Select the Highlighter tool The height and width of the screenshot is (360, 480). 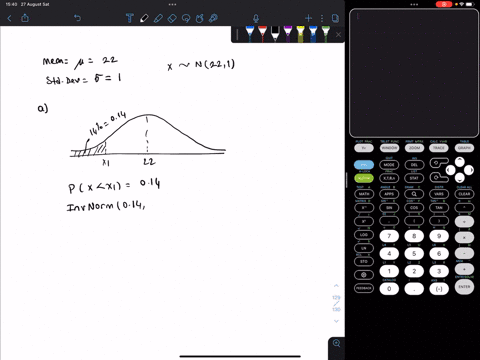pyautogui.click(x=158, y=18)
